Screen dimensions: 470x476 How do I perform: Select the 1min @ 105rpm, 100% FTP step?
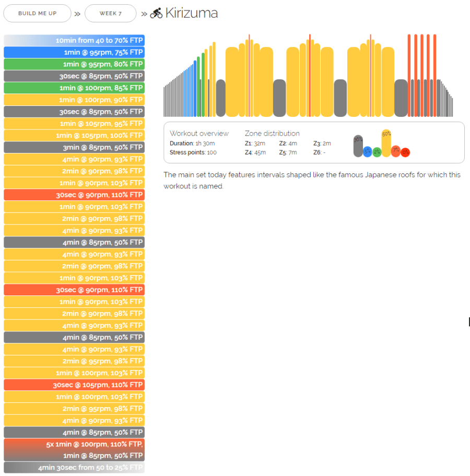tap(74, 135)
